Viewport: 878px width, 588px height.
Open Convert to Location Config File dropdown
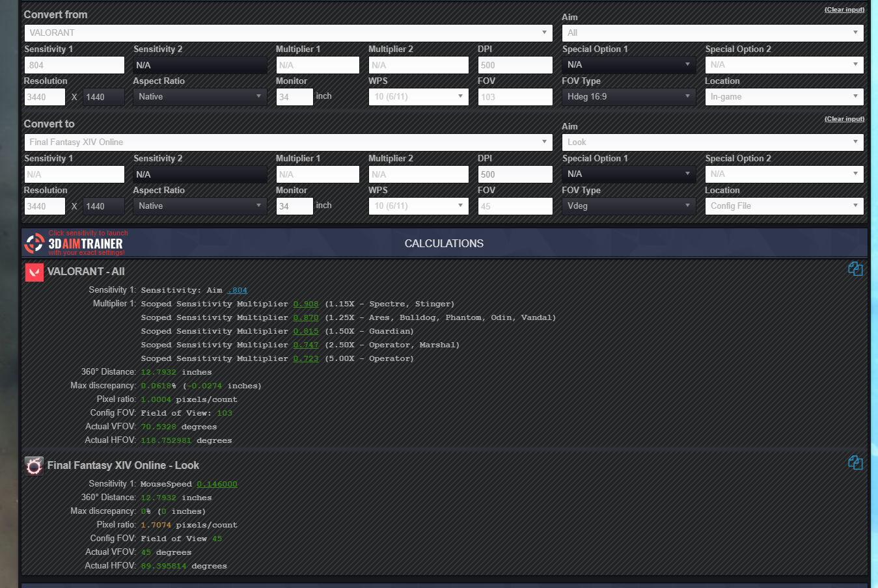[784, 206]
